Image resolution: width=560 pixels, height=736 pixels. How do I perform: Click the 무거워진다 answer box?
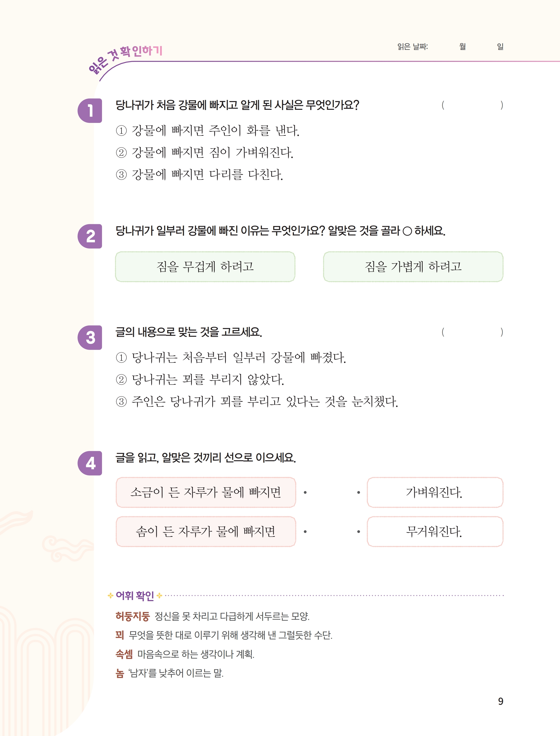point(435,531)
